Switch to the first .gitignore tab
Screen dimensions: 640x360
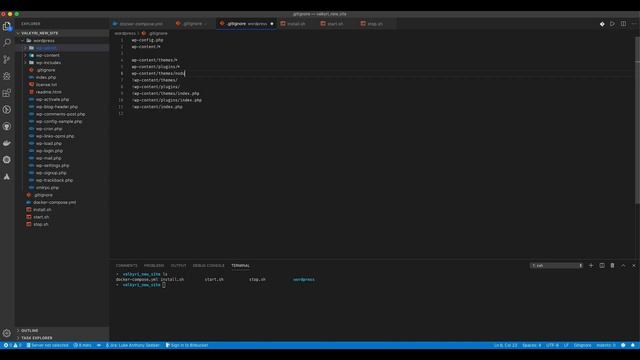[192, 24]
